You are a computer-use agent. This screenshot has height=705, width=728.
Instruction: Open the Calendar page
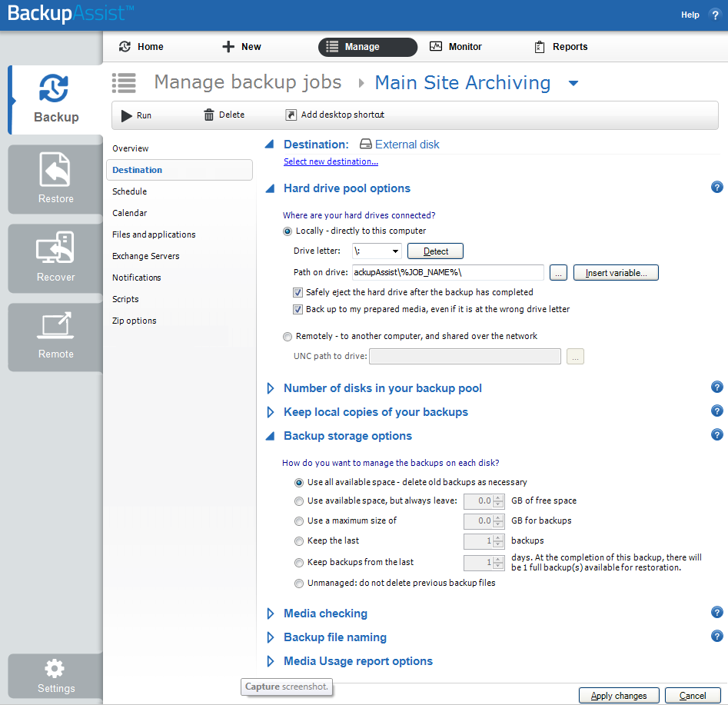coord(130,213)
